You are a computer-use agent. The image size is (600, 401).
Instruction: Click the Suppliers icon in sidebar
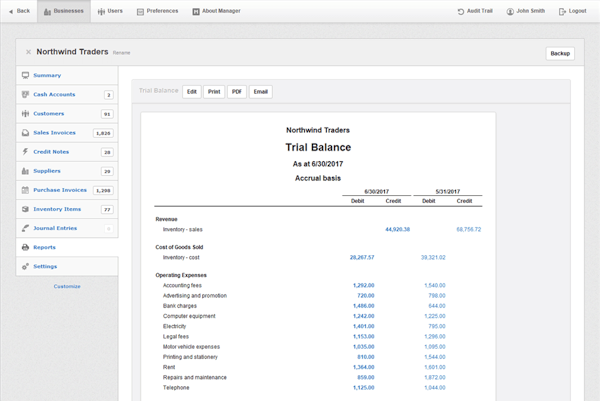click(25, 171)
